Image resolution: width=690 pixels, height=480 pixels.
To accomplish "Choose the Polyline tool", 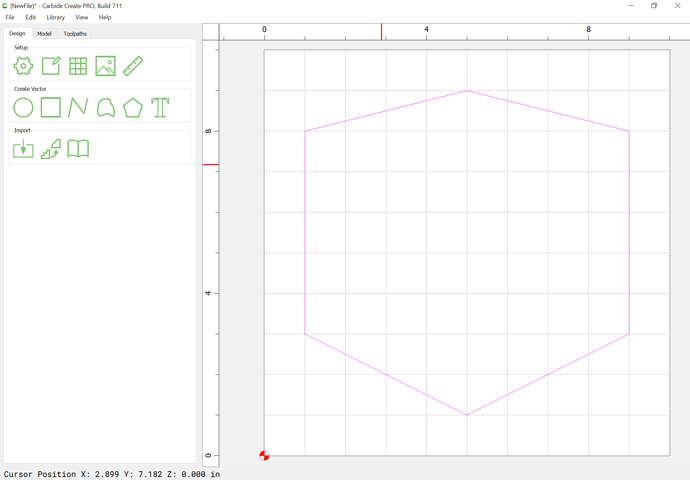I will 78,107.
